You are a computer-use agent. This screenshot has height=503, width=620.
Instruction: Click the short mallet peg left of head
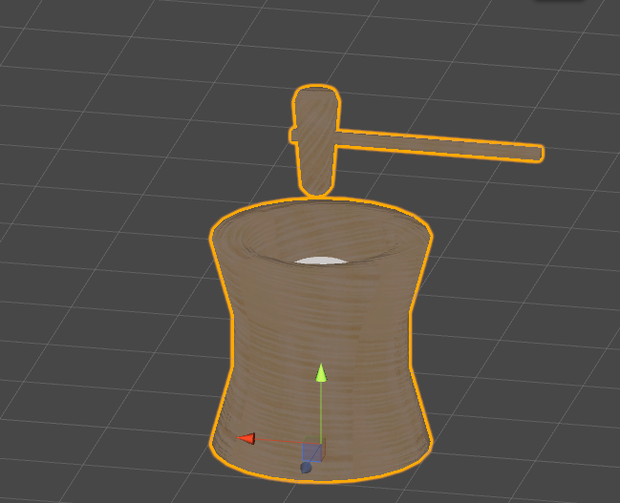[293, 135]
